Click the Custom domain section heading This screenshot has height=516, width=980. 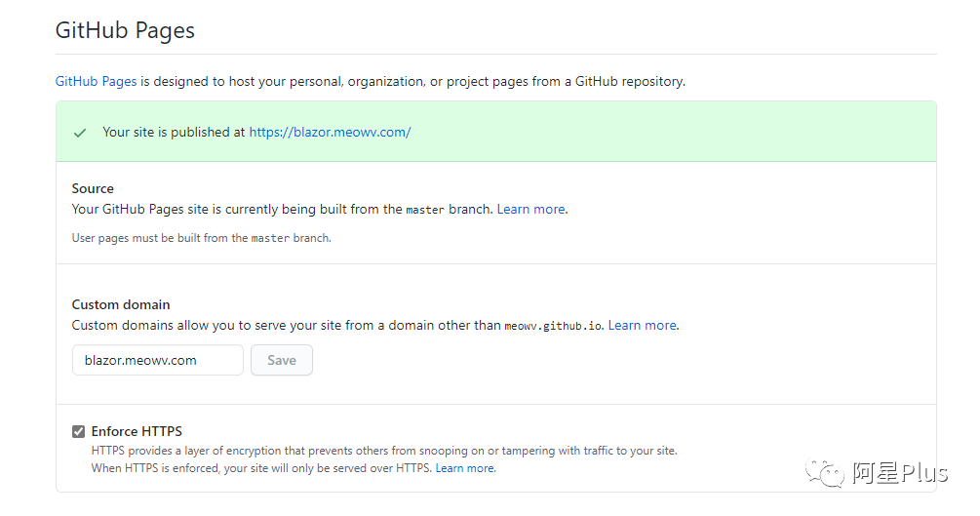[x=121, y=304]
